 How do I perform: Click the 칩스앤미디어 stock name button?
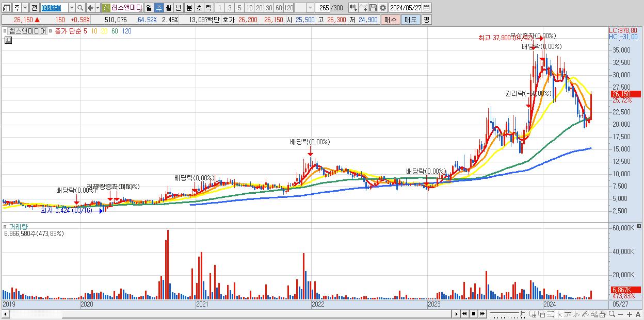click(126, 8)
